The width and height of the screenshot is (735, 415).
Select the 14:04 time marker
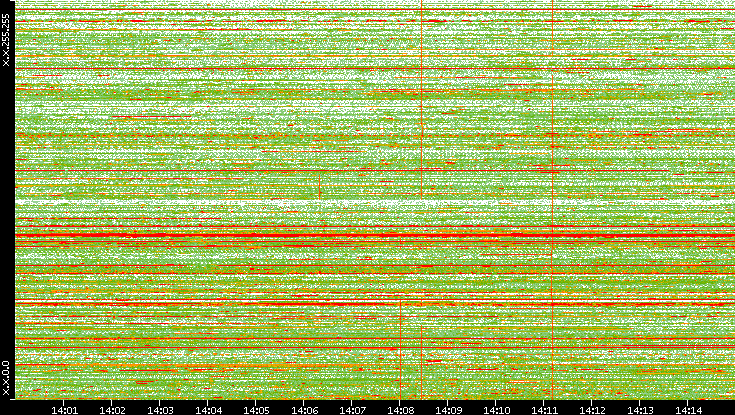click(x=208, y=409)
